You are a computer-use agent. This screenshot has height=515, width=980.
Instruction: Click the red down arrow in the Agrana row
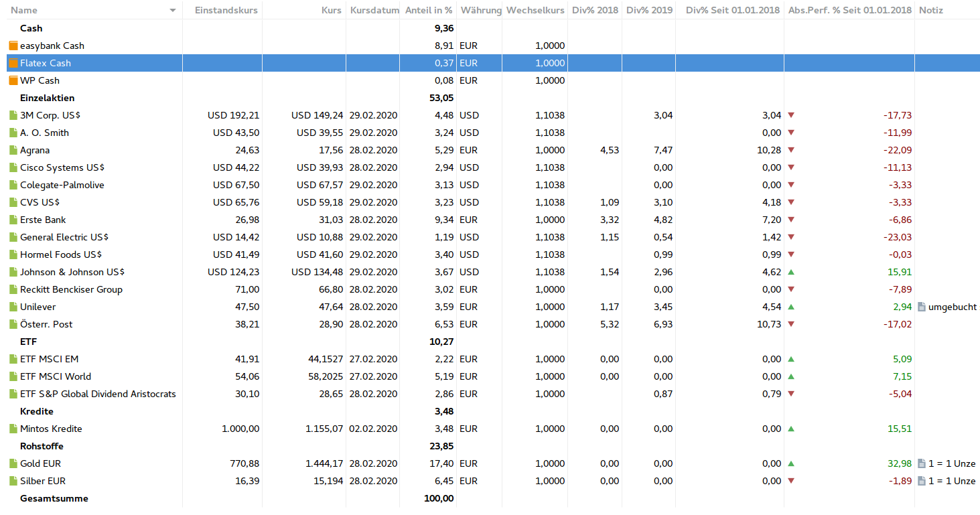coord(791,150)
